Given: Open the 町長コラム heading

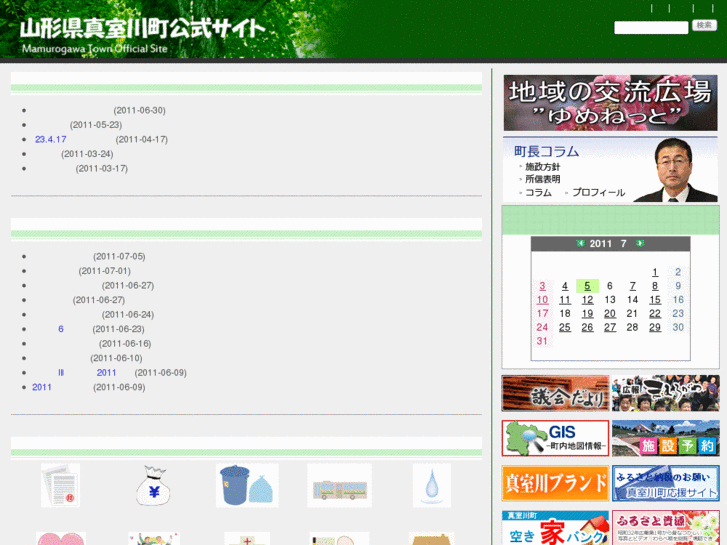Looking at the screenshot, I should (x=547, y=151).
